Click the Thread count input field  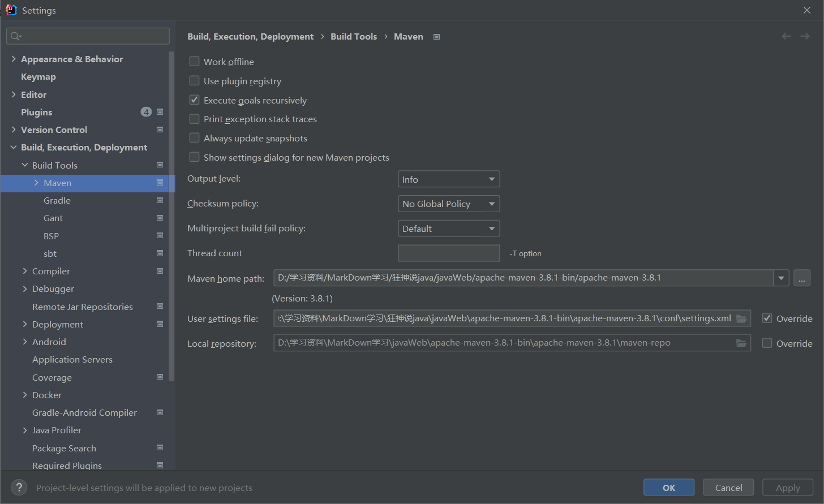point(449,253)
